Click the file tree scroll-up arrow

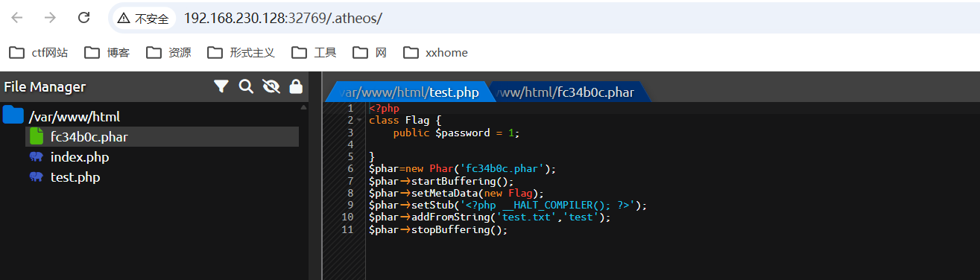303,107
